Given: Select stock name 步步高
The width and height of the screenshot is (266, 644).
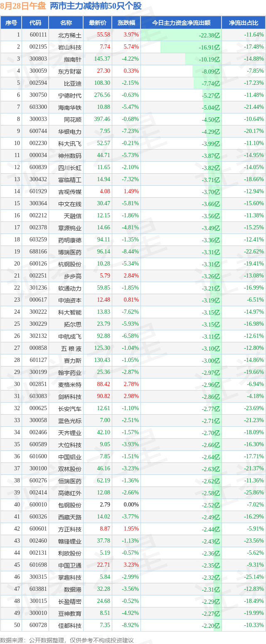Looking at the screenshot, I should click(x=73, y=276).
